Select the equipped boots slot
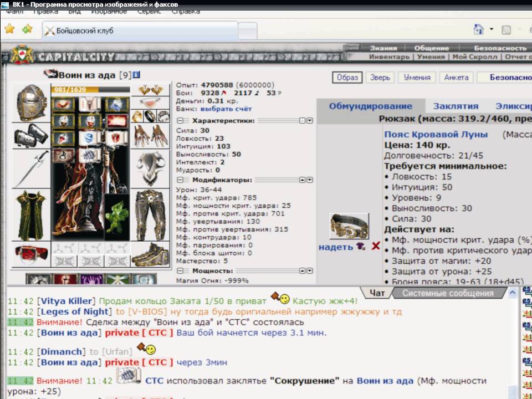Screen dimensions: 532x399 pos(150,255)
